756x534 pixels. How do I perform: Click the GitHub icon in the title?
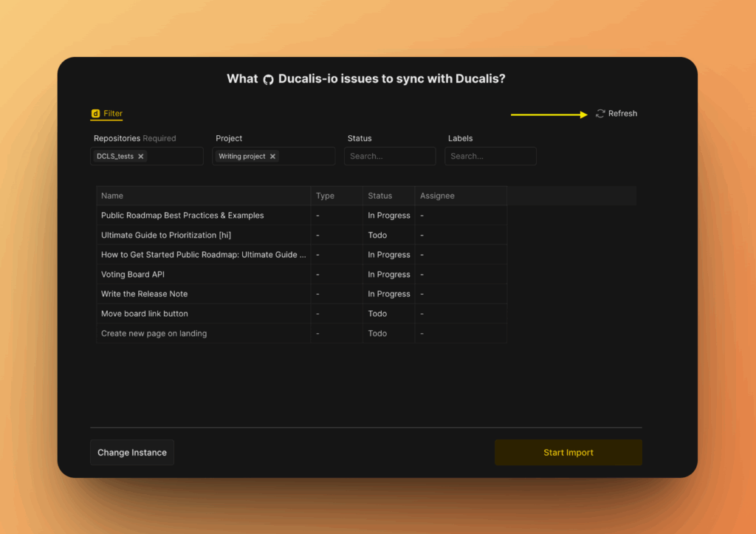pyautogui.click(x=267, y=78)
